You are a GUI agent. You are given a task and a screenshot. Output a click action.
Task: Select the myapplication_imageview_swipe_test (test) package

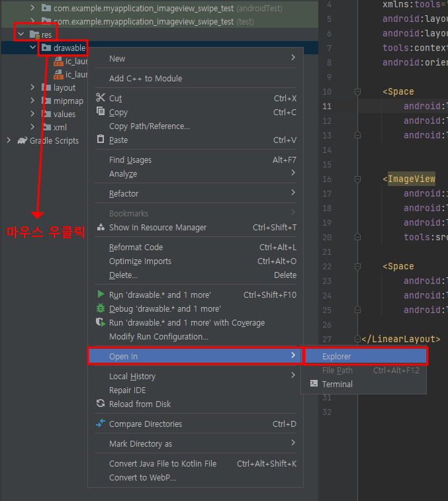(x=159, y=21)
